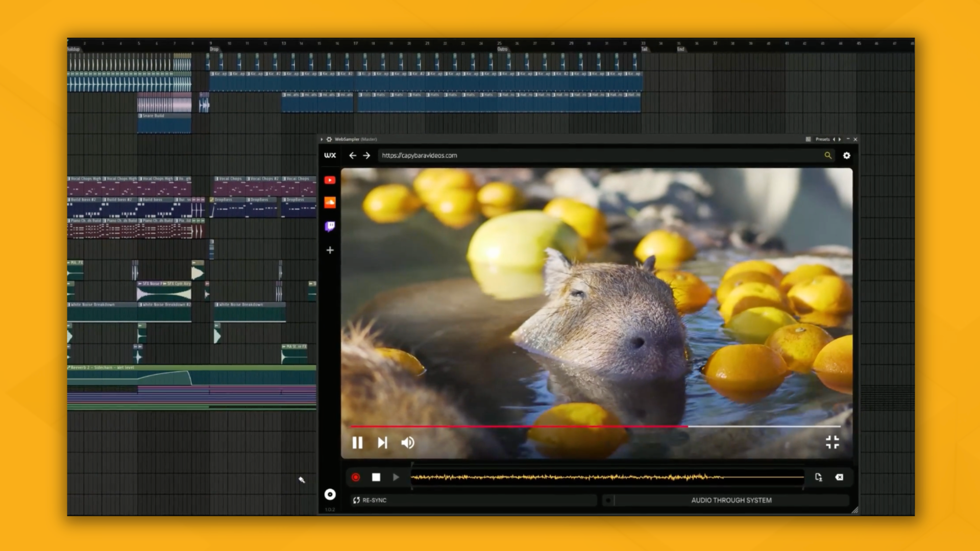980x551 pixels.
Task: Expand the WebSampler plugin options triangle
Action: (322, 139)
